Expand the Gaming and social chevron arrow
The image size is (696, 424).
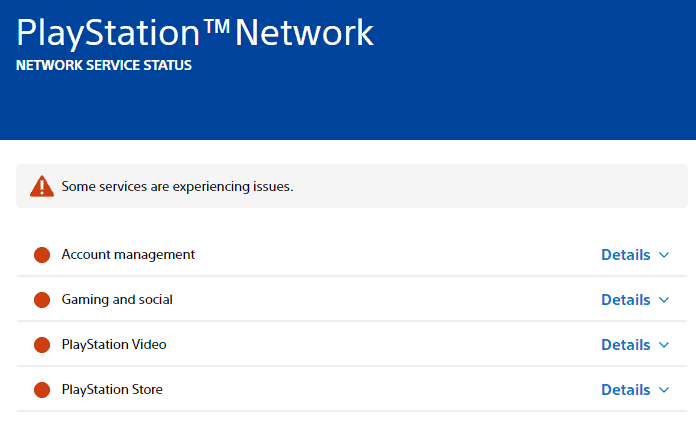pyautogui.click(x=664, y=300)
